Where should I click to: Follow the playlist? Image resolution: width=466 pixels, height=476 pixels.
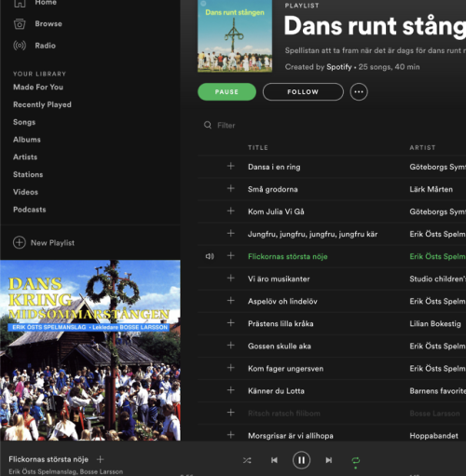303,92
